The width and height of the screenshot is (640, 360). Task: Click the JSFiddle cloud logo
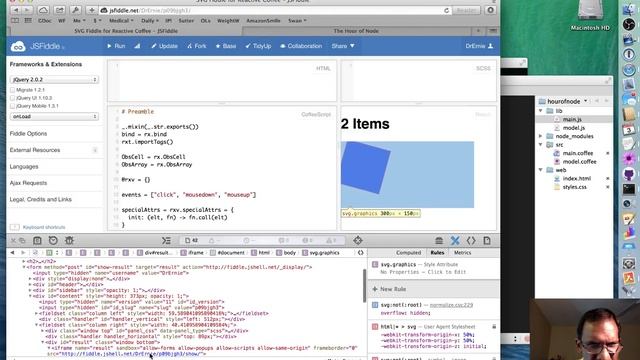(18, 47)
